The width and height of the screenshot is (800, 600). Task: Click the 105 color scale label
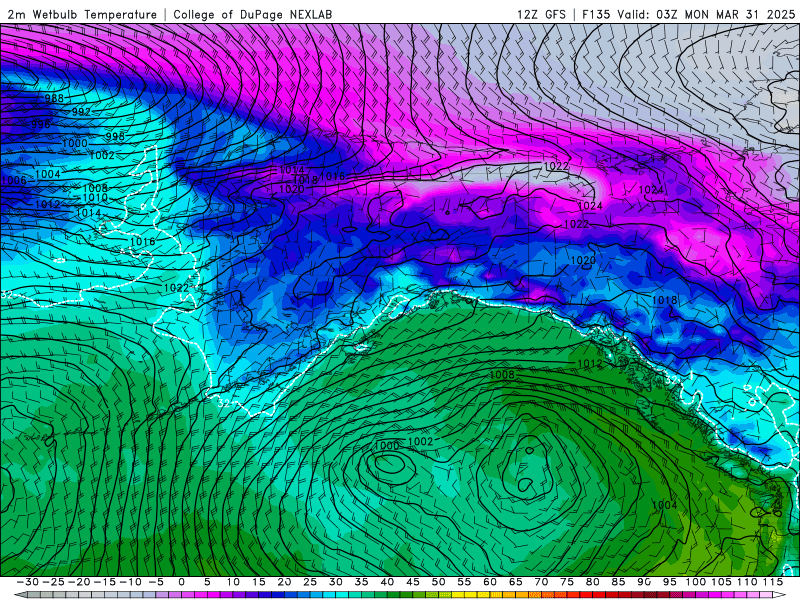coord(721,582)
